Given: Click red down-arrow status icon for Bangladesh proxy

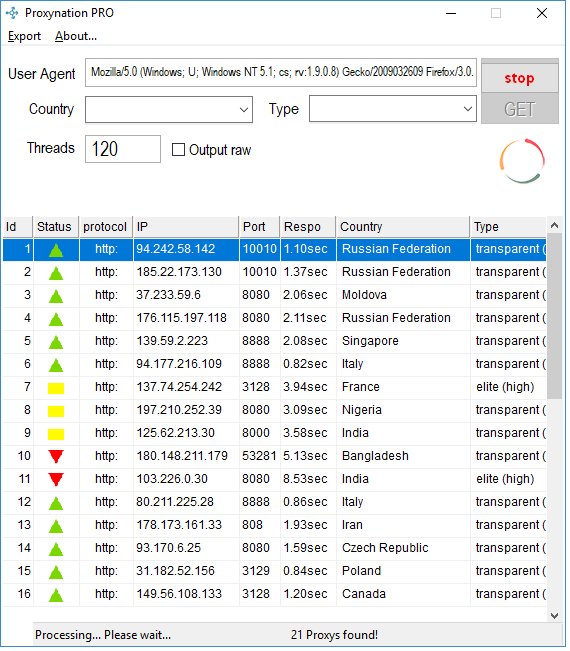Looking at the screenshot, I should coord(56,456).
